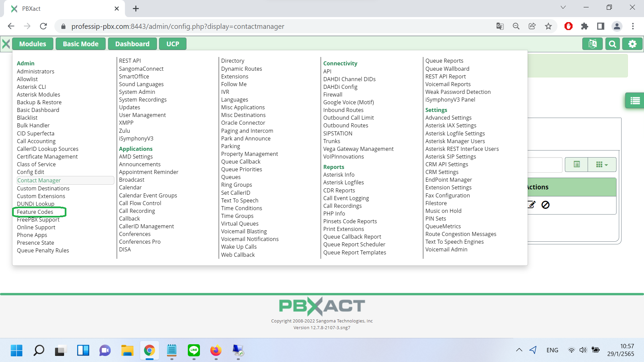Click the edit pencil action icon
The width and height of the screenshot is (644, 362).
(x=531, y=204)
